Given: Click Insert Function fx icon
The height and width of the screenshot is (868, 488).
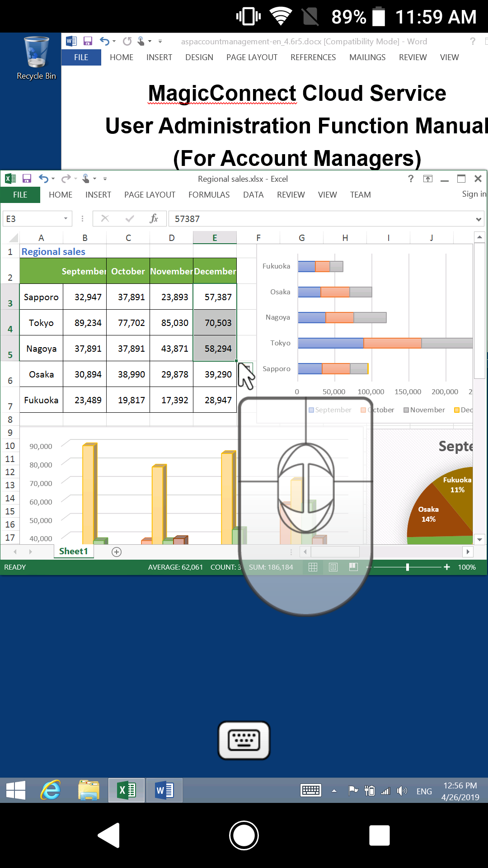Looking at the screenshot, I should coord(154,219).
